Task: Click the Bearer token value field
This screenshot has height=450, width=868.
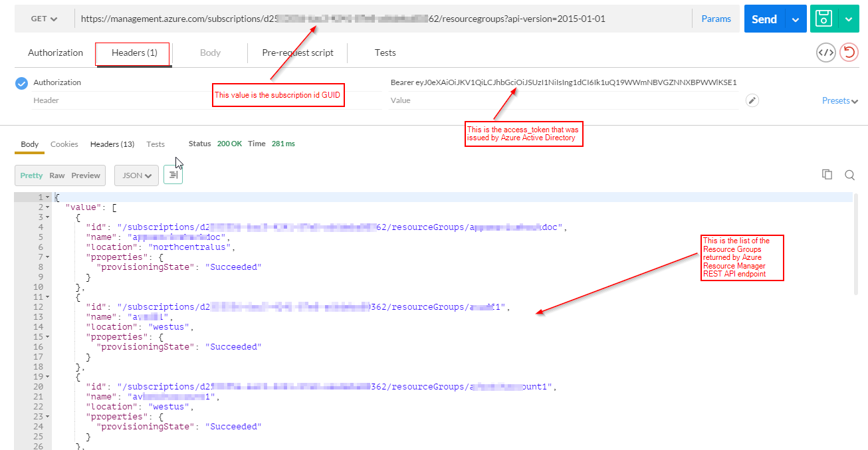Action: (x=564, y=82)
